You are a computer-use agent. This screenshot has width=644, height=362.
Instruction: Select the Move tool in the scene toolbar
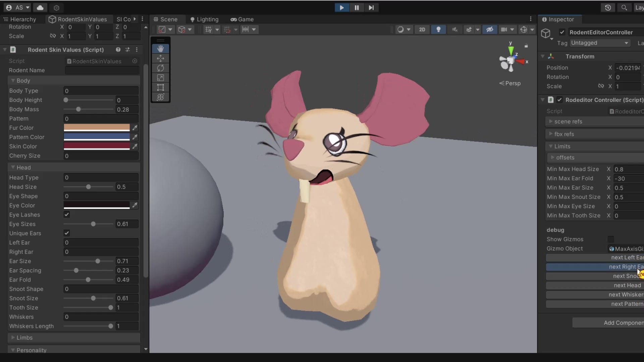click(160, 58)
